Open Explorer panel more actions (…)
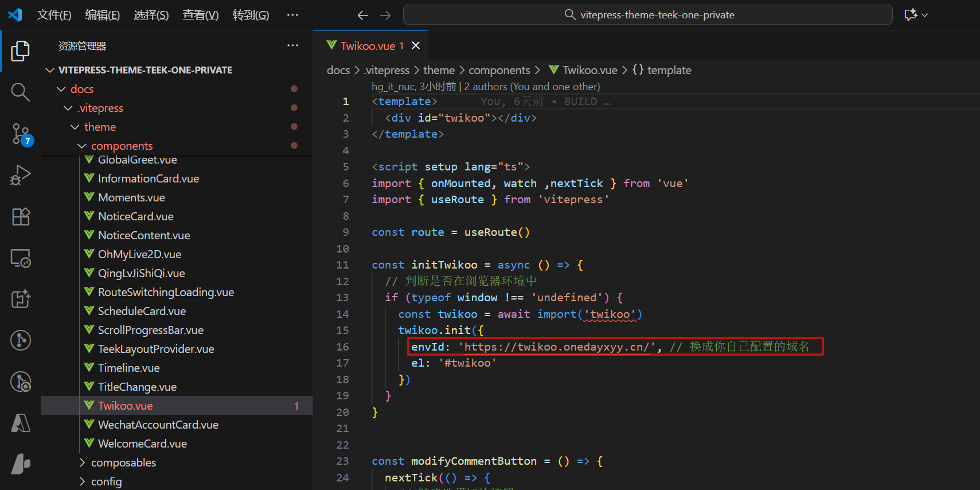The image size is (980, 490). (292, 46)
